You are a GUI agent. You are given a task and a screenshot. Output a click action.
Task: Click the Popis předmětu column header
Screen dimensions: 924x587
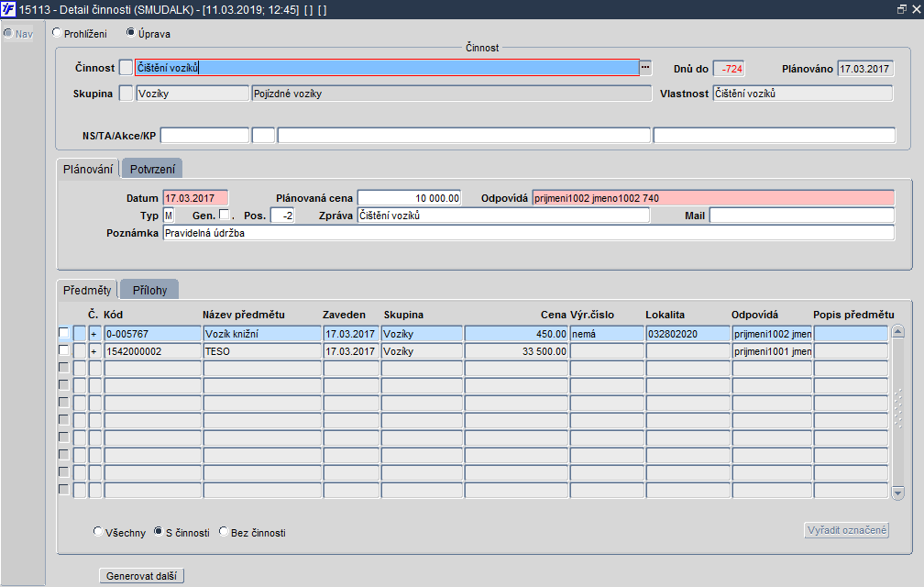point(853,315)
